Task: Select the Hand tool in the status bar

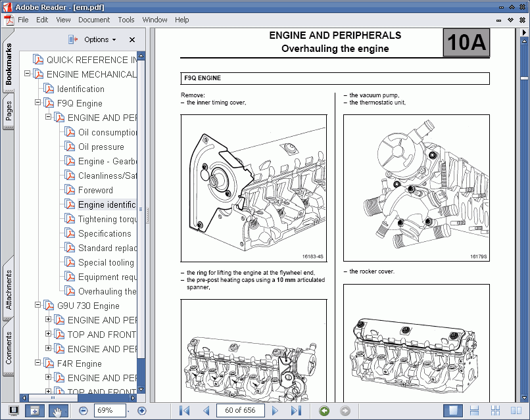Action: point(58,411)
